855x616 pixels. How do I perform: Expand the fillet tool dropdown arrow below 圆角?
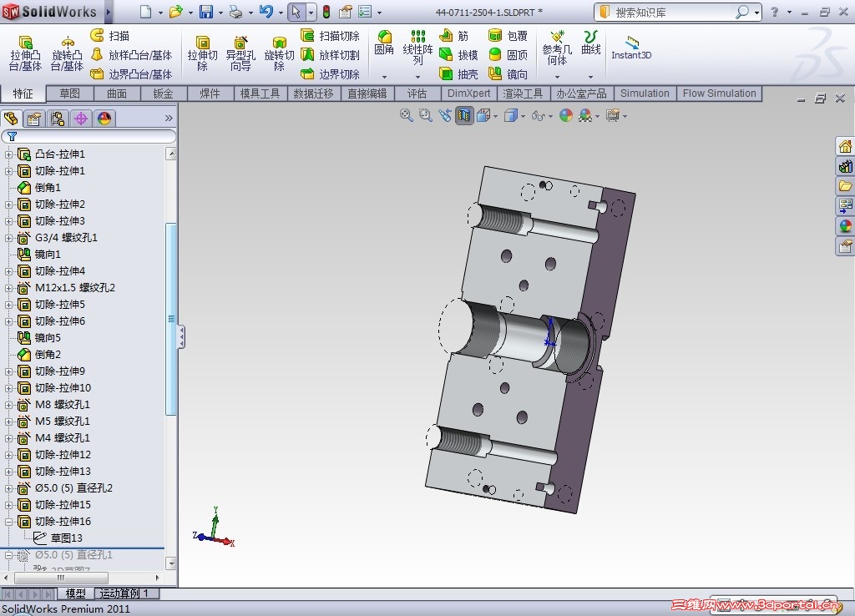click(384, 77)
